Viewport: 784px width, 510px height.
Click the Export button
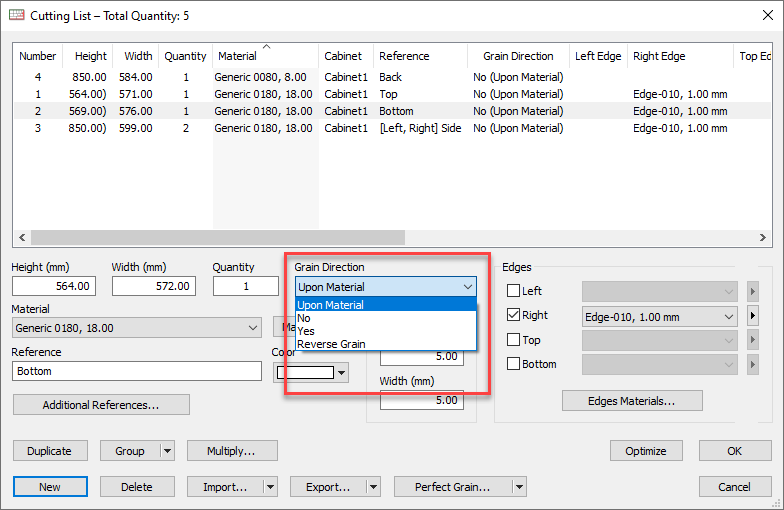tap(328, 487)
